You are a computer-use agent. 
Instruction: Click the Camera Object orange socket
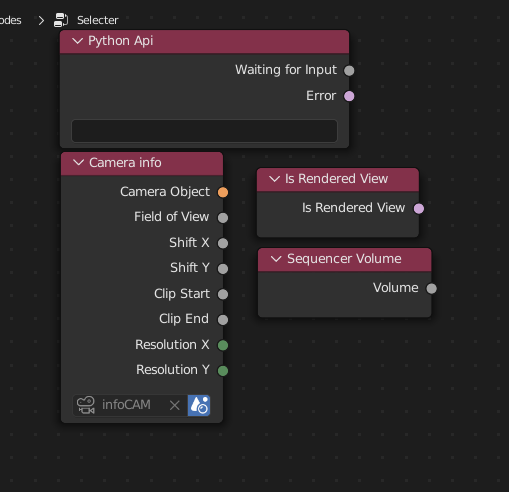pos(223,192)
